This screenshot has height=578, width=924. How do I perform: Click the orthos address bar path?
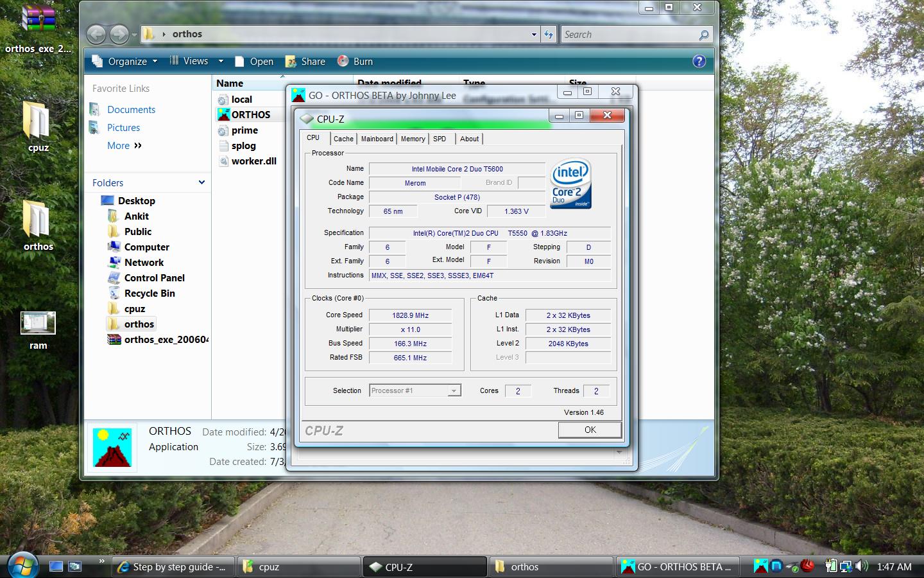[x=187, y=34]
